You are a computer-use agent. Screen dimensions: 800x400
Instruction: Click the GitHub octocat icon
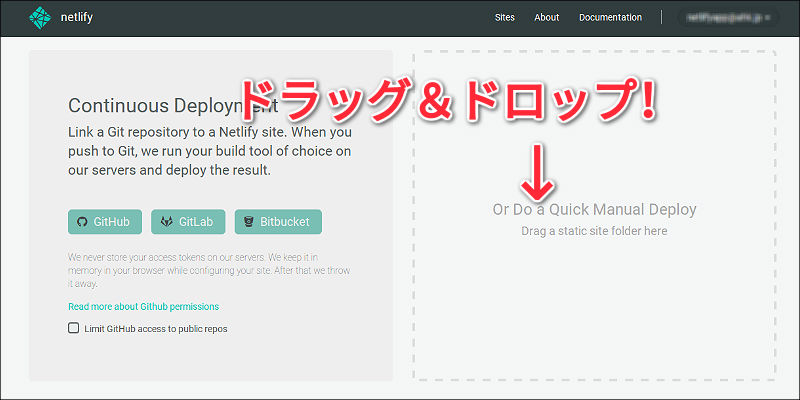(82, 222)
